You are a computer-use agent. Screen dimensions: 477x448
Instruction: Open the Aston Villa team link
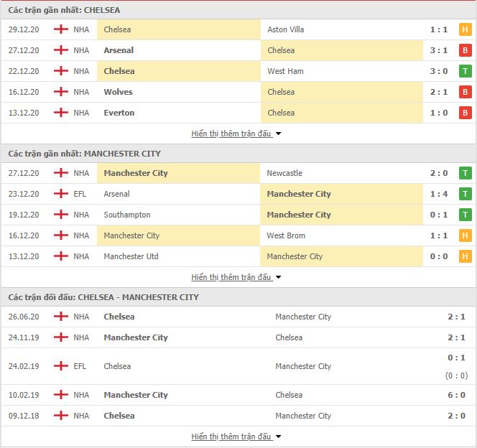tap(286, 29)
